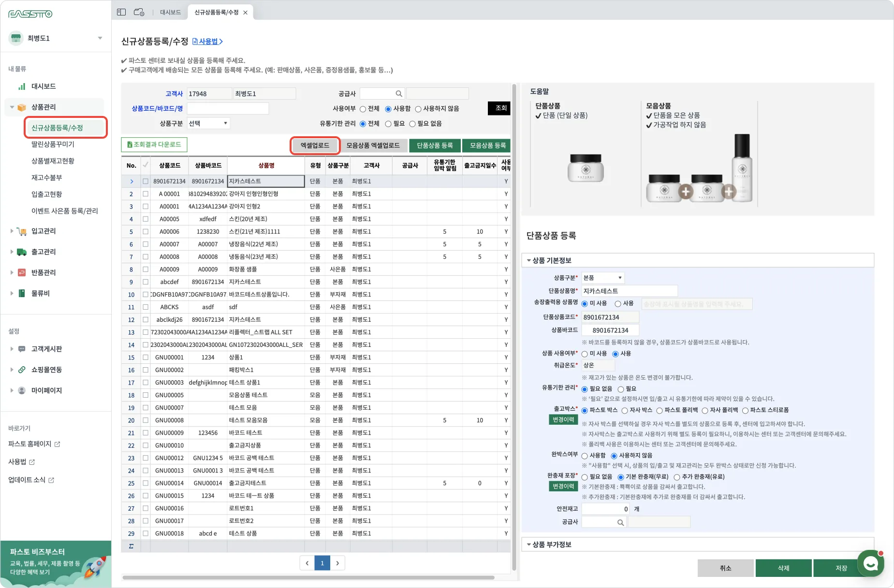Click the row arrow for the first 지카스테스트 row
The height and width of the screenshot is (588, 894).
(x=131, y=182)
